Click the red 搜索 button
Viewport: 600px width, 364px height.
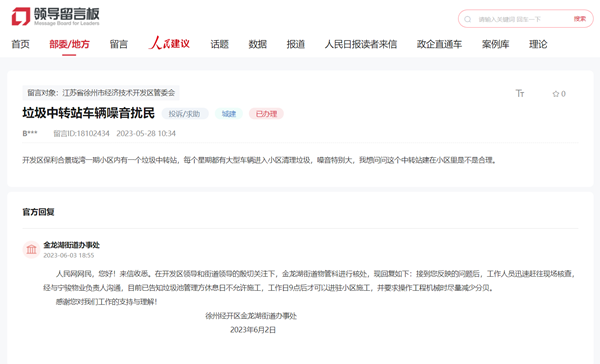pos(580,19)
